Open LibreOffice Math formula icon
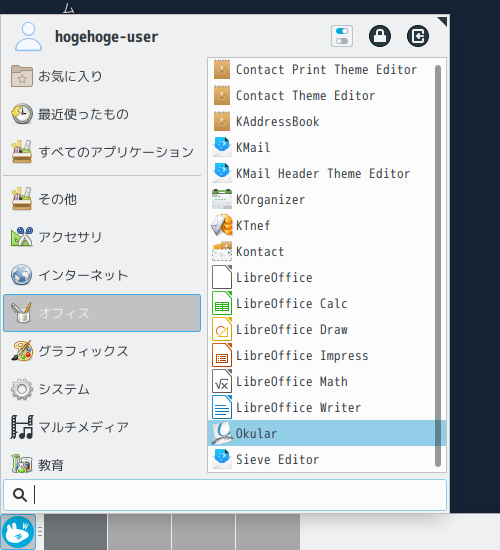 pos(222,381)
